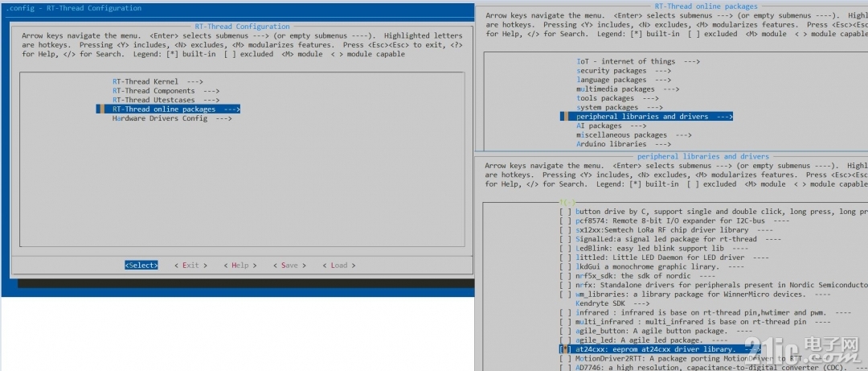Toggle littled LED Daemon checkbox

point(565,258)
